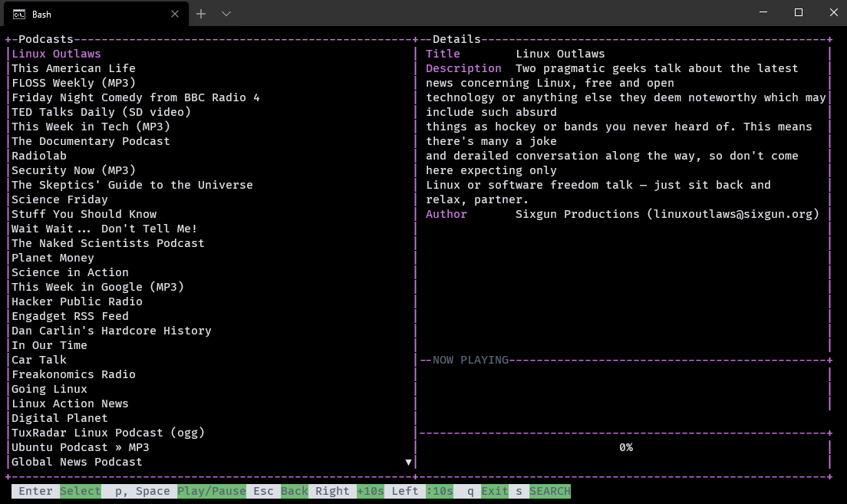Choose Hacker Public Radio
This screenshot has width=847, height=504.
(x=77, y=301)
